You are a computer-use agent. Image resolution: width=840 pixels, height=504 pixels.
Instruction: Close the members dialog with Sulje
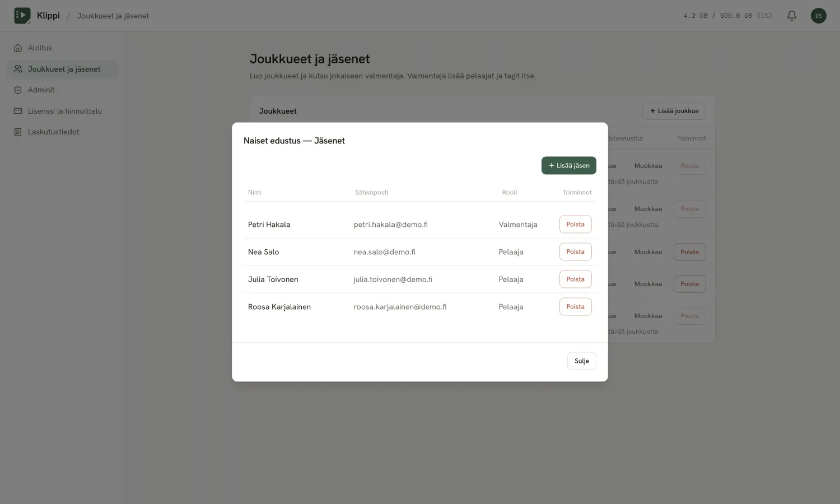[x=582, y=361]
